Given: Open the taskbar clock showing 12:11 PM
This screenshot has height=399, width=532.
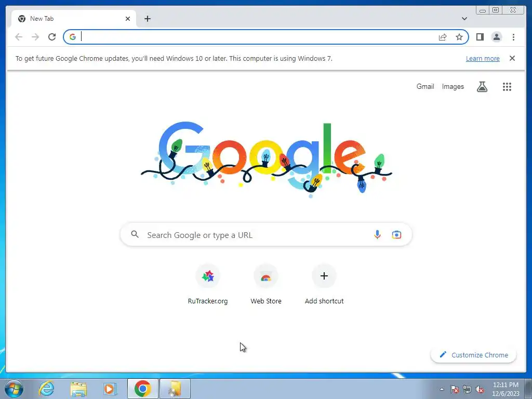Looking at the screenshot, I should (x=506, y=389).
